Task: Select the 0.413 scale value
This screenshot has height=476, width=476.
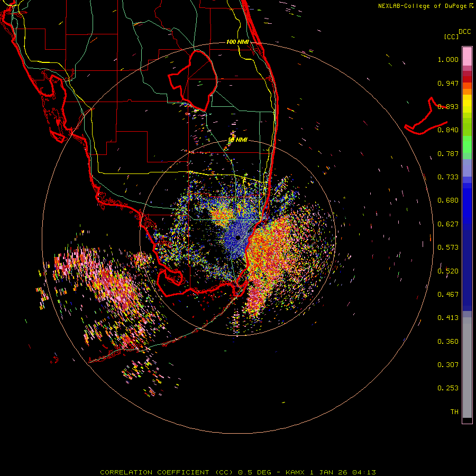Action: pyautogui.click(x=448, y=318)
